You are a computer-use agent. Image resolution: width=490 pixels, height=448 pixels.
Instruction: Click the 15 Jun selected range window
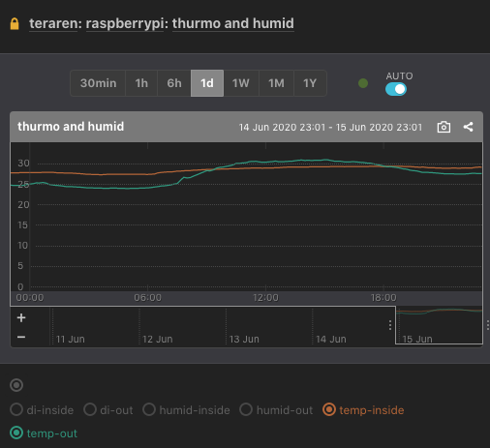coord(439,325)
